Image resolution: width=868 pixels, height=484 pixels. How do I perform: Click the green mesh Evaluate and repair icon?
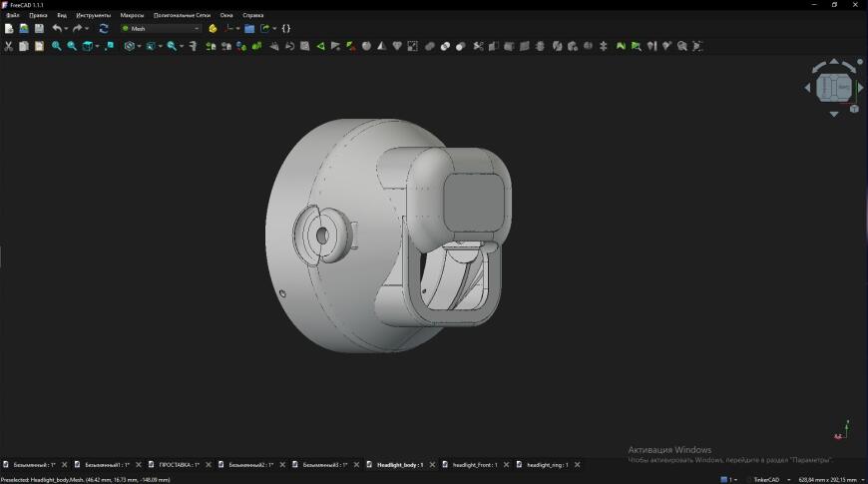(x=622, y=46)
